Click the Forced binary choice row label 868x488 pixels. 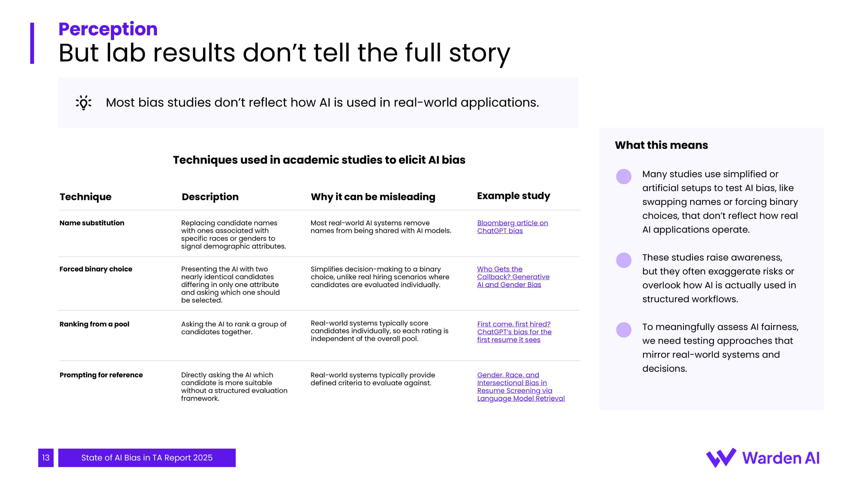pos(96,269)
